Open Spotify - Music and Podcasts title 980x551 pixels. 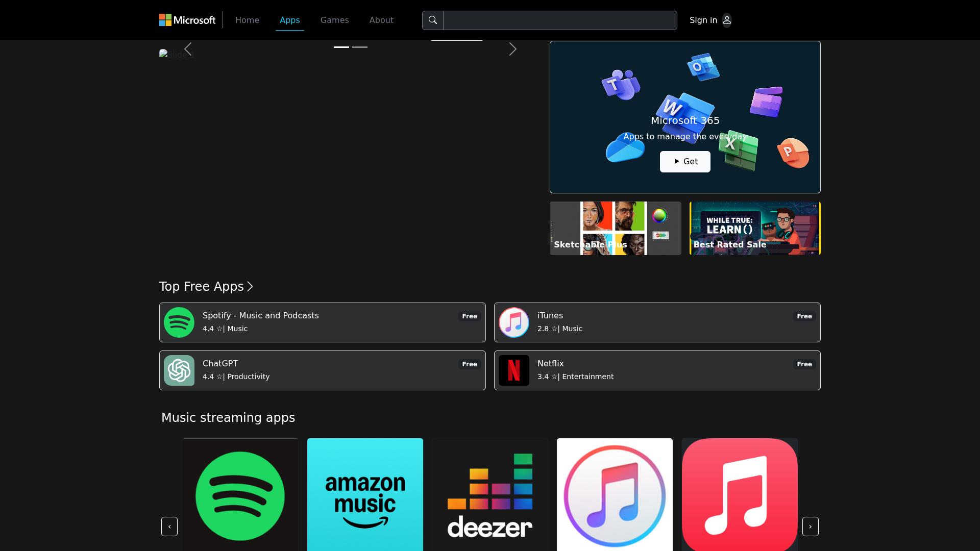point(260,315)
